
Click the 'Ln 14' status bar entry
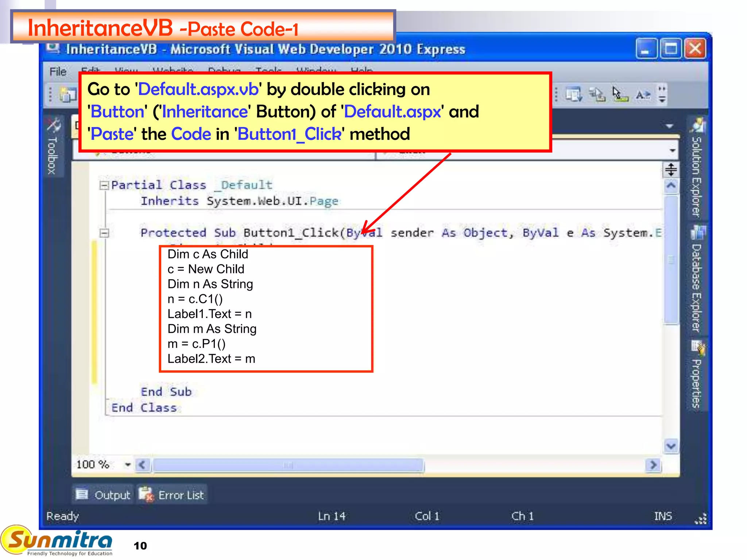pyautogui.click(x=332, y=516)
